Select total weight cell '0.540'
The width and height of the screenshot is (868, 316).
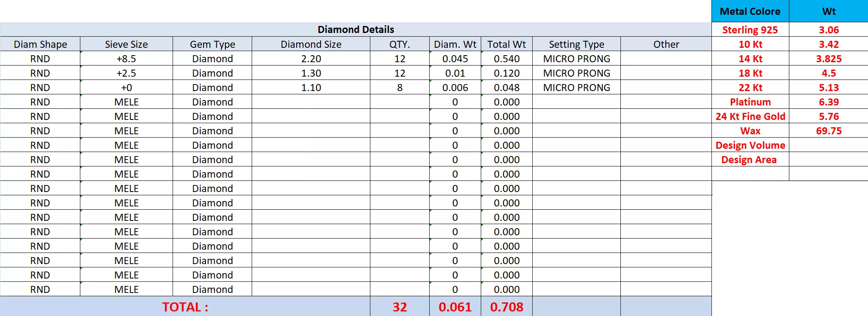click(x=507, y=59)
